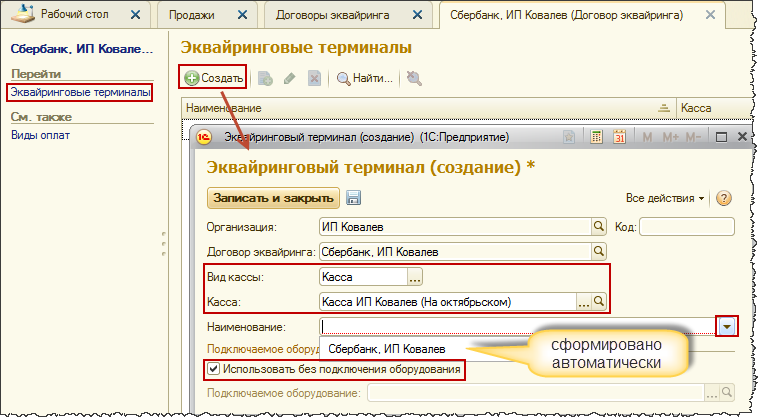Viewport: 758px width, 418px height.
Task: Click the help question mark icon
Action: tap(724, 198)
